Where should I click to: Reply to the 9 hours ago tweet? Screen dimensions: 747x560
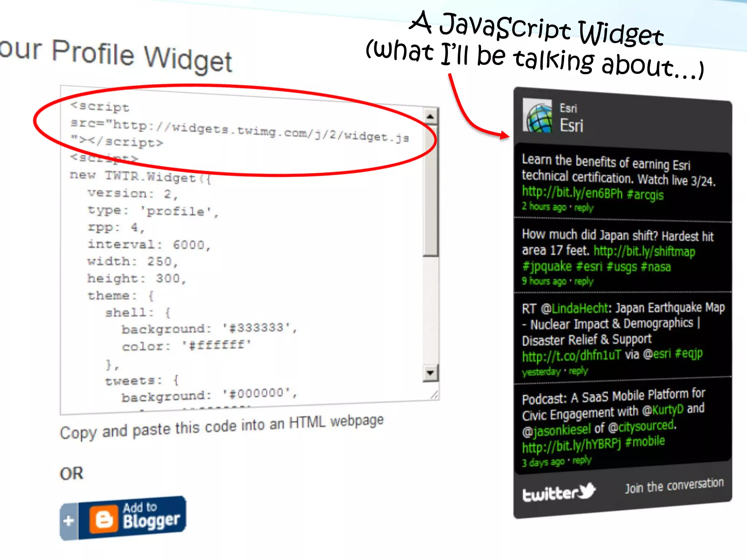(584, 281)
